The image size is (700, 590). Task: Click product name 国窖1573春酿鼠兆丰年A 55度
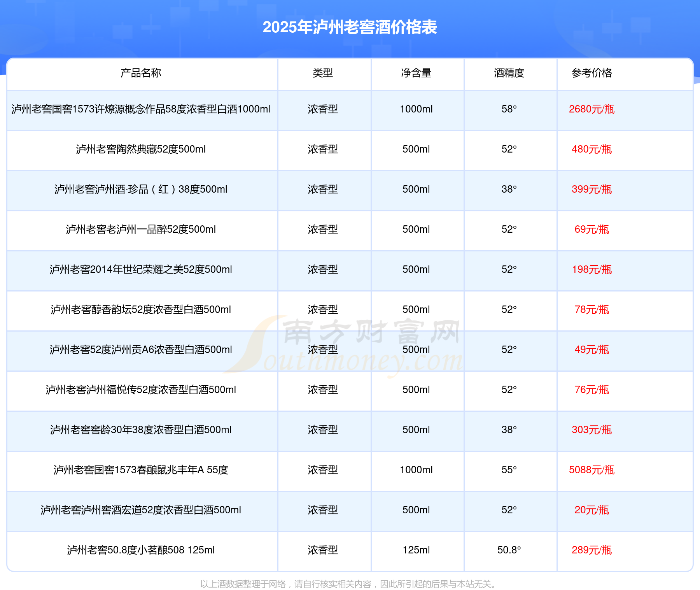tap(161, 470)
